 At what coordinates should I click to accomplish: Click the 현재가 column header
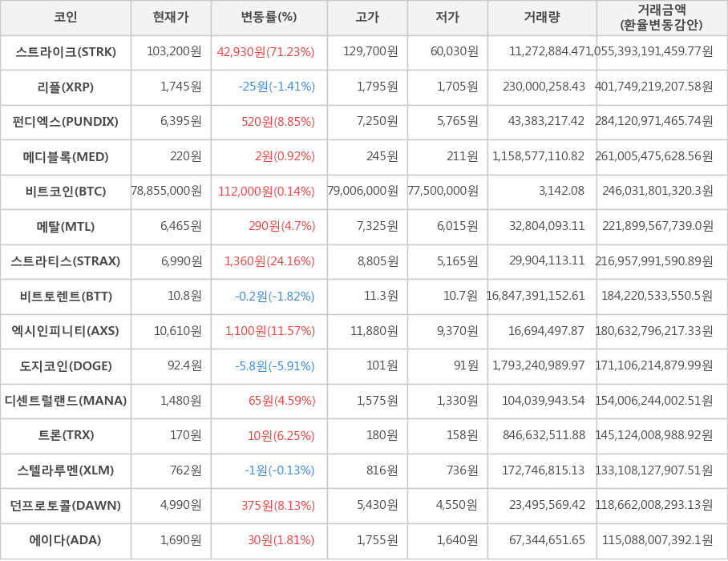pyautogui.click(x=170, y=17)
